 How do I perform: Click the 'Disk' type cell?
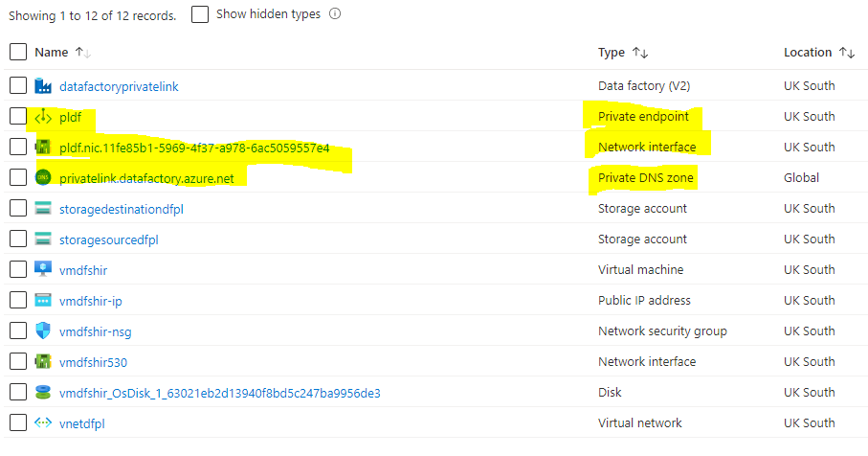click(610, 392)
